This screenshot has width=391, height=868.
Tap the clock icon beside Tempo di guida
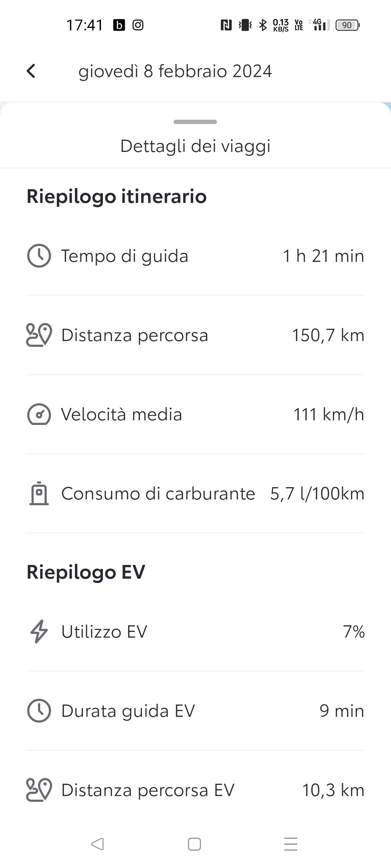39,256
